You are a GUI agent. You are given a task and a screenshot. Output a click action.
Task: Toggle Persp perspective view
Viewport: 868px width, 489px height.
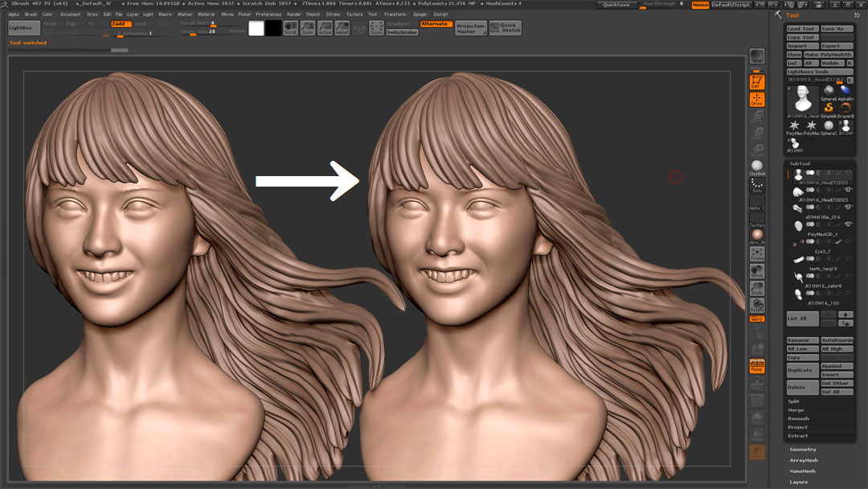[x=757, y=366]
